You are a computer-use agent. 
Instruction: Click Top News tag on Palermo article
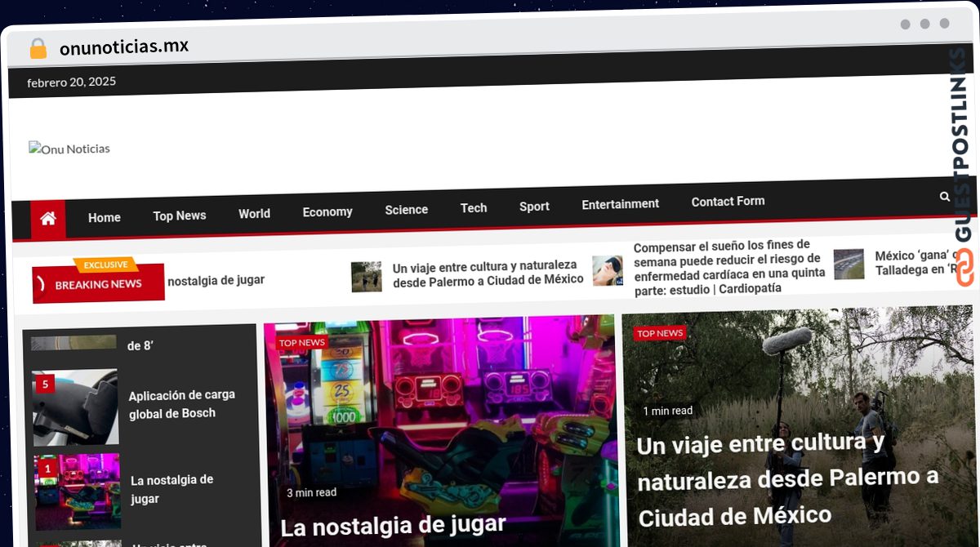click(x=659, y=333)
